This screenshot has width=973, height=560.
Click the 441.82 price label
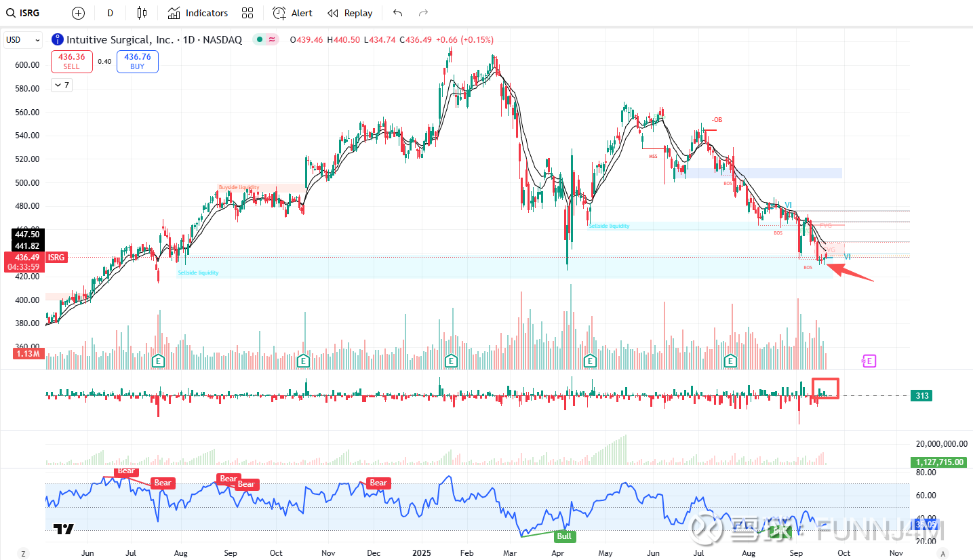coord(28,245)
